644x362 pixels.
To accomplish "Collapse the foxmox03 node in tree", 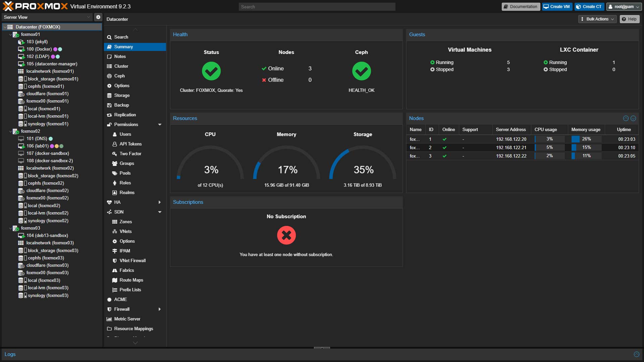I will (x=10, y=228).
